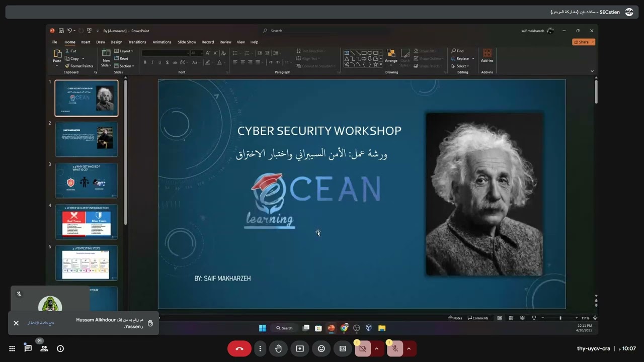Dismiss the raised hand notification
Screen dimensions: 644x362
(16, 323)
